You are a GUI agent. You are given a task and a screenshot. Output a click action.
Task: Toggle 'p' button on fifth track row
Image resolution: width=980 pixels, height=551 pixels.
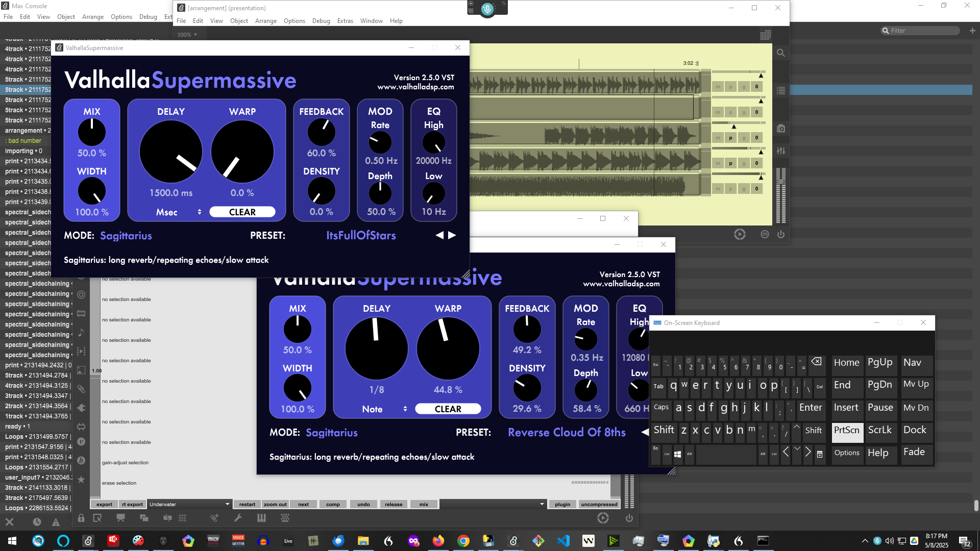pyautogui.click(x=730, y=189)
